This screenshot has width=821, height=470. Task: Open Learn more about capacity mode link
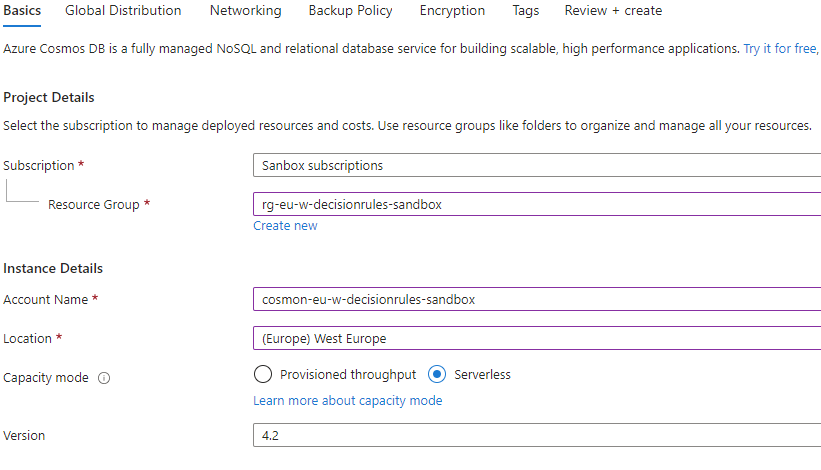347,401
